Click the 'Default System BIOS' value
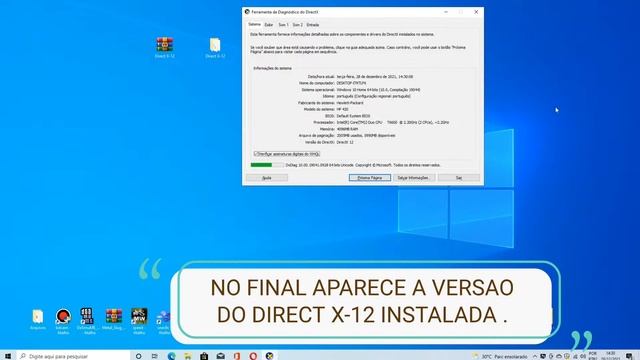Screen dimensions: 640x360 (x=353, y=116)
